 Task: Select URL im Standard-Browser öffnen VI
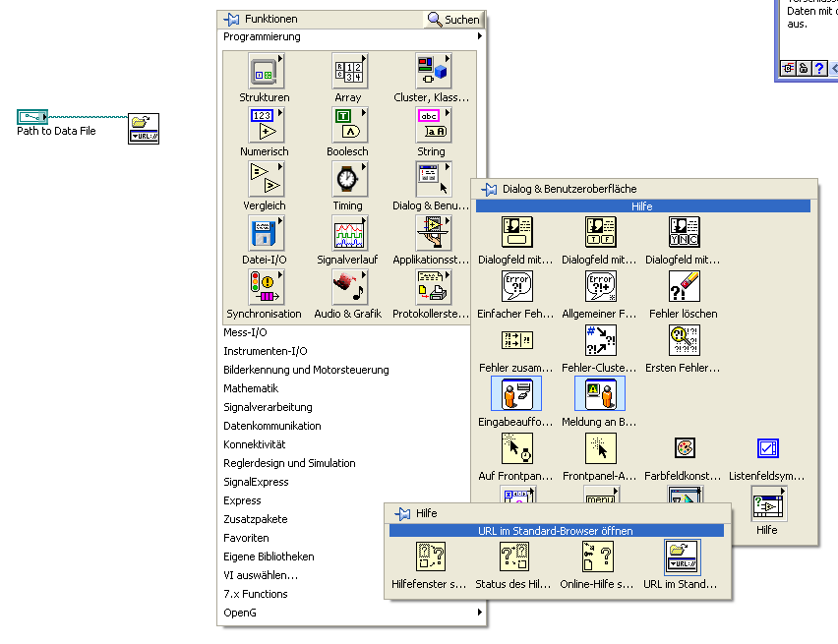pyautogui.click(x=682, y=556)
